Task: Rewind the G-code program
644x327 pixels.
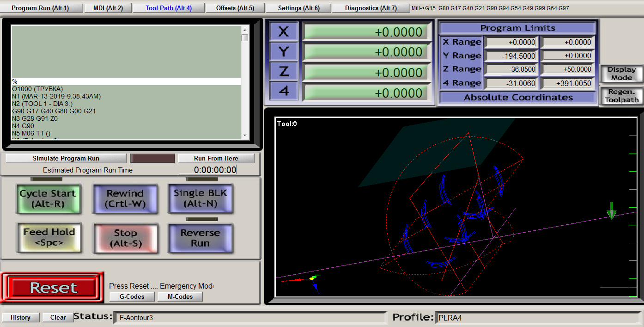Action: coord(125,199)
